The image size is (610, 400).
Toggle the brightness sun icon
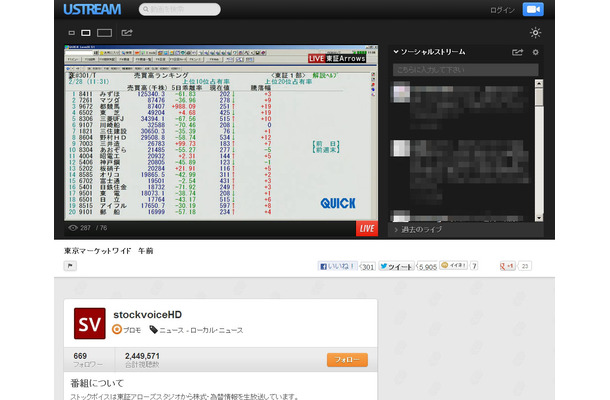click(535, 33)
